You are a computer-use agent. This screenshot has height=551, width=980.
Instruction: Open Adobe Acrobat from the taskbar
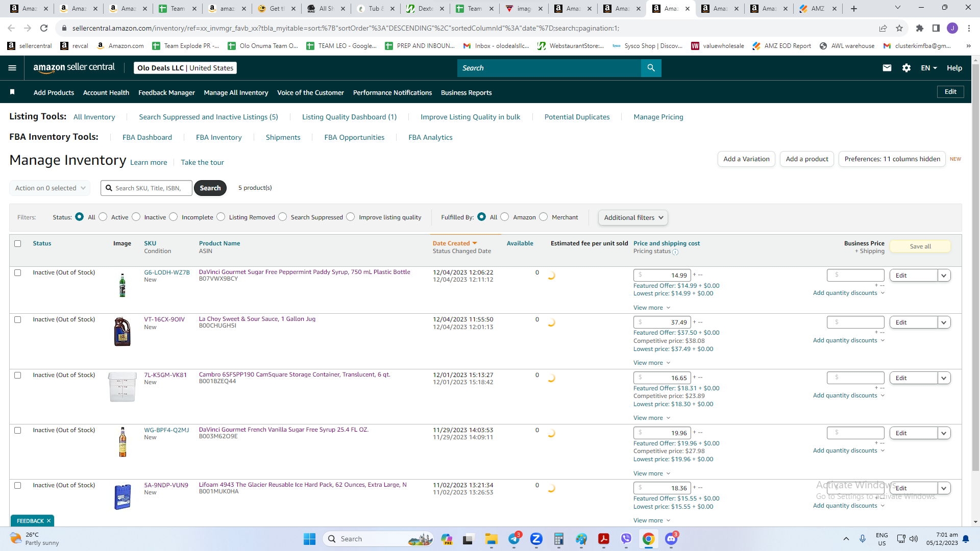604,539
